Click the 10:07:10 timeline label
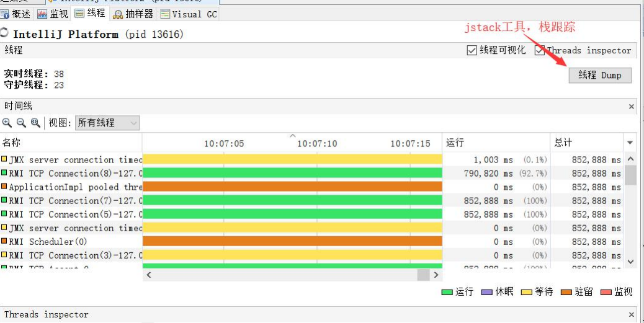Screen dimensions: 644x323 pos(316,144)
